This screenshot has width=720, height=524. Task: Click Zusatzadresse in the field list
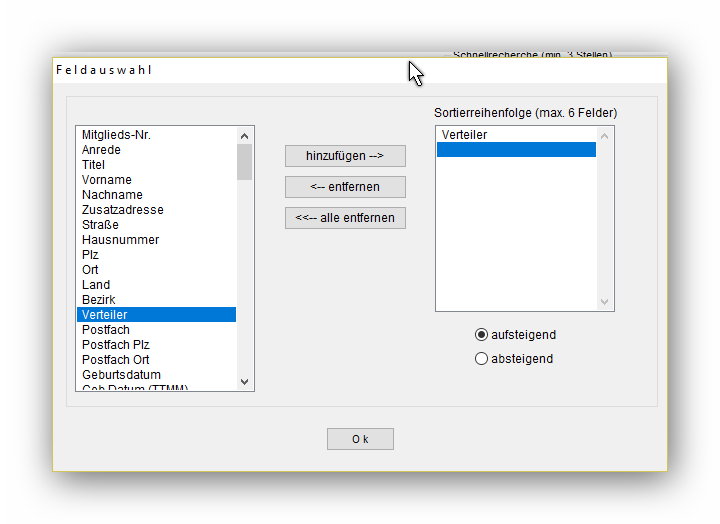coord(122,210)
